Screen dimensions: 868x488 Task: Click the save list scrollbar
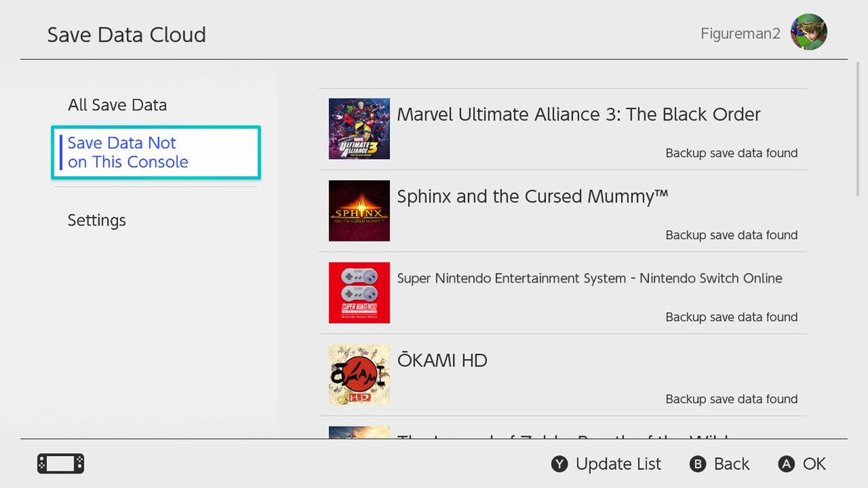click(858, 130)
